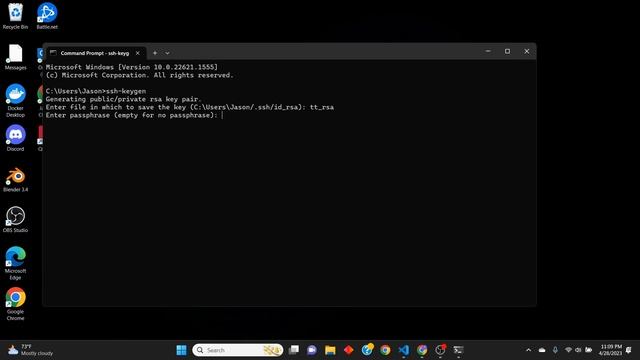This screenshot has width=640, height=360.
Task: Close the Command Prompt tab
Action: click(x=138, y=53)
